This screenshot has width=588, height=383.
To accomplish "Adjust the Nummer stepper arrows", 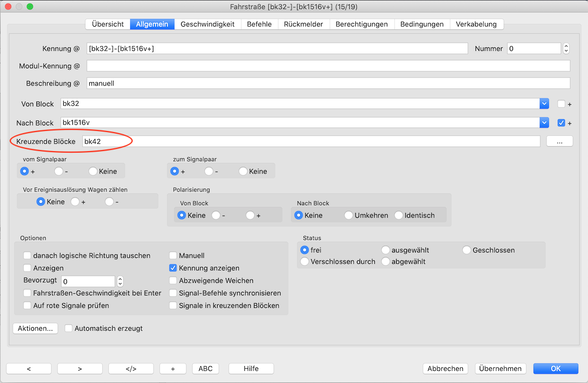I will 566,48.
